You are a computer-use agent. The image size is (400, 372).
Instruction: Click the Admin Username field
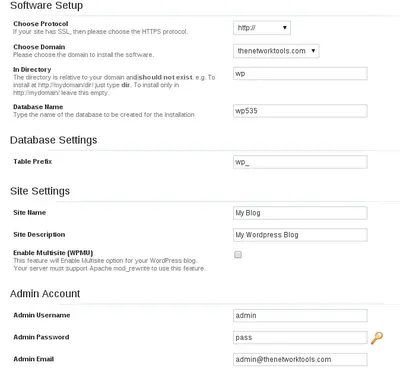coord(300,316)
